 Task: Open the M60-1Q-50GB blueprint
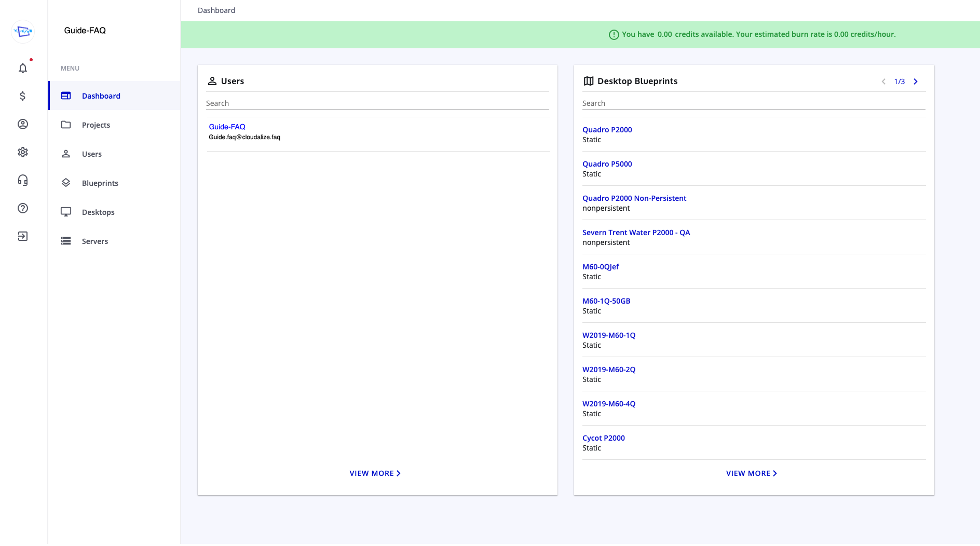(x=606, y=301)
